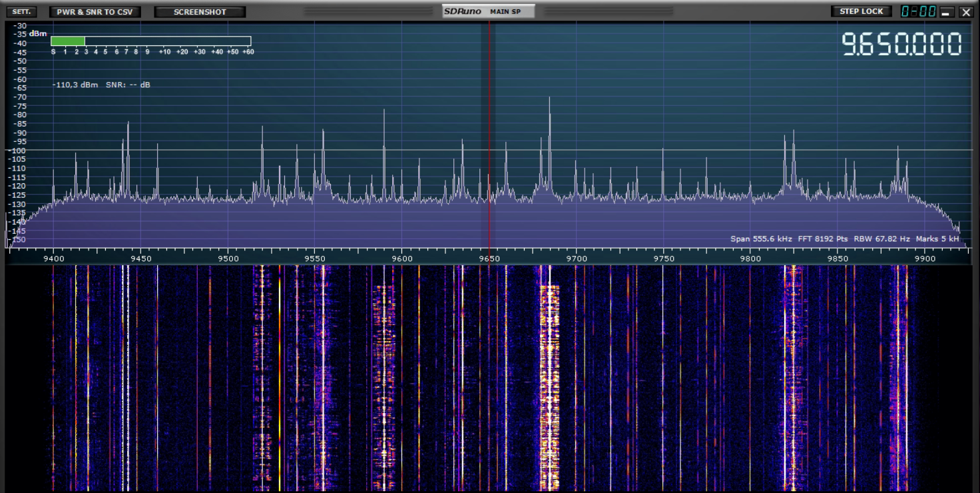Click the 9.650.000 frequency readout
Viewport: 980px width, 493px height.
tap(901, 45)
